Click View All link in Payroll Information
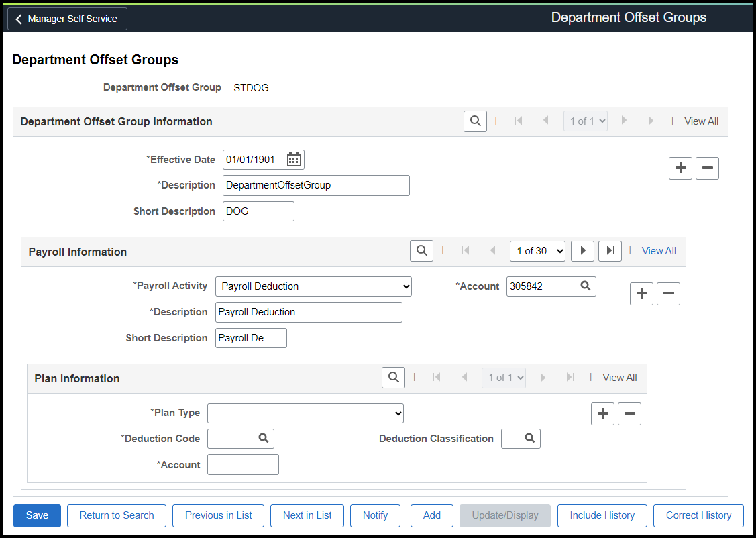756x538 pixels. (659, 251)
